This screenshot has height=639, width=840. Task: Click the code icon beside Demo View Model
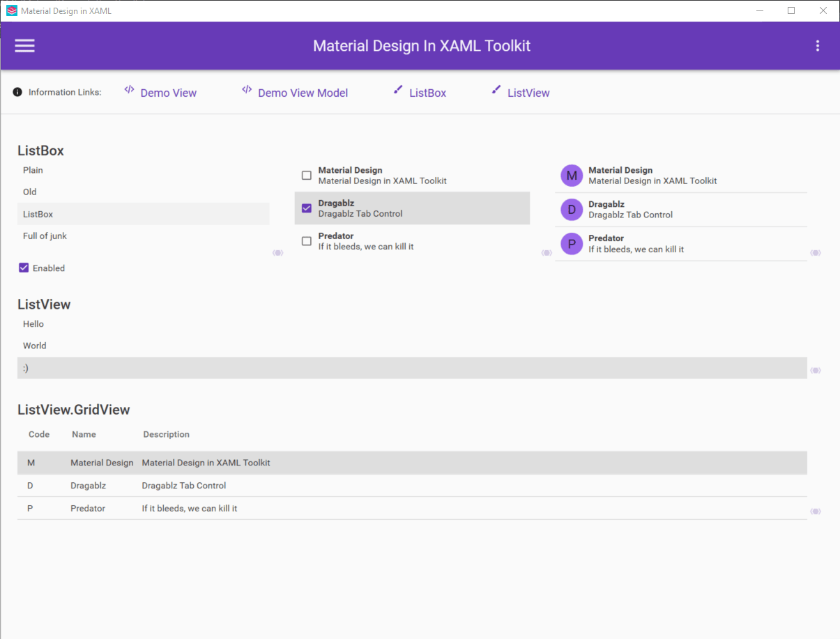coord(247,89)
